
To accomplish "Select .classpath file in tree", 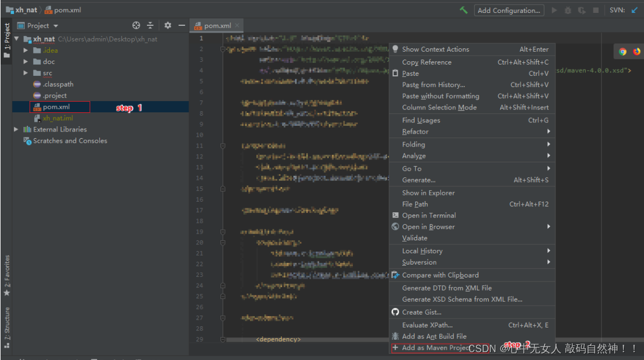I will 58,84.
